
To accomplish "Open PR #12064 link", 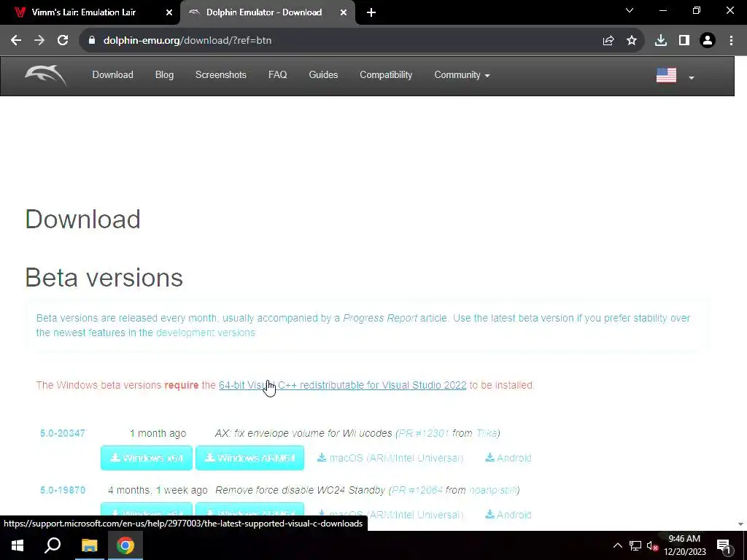I will click(x=417, y=490).
